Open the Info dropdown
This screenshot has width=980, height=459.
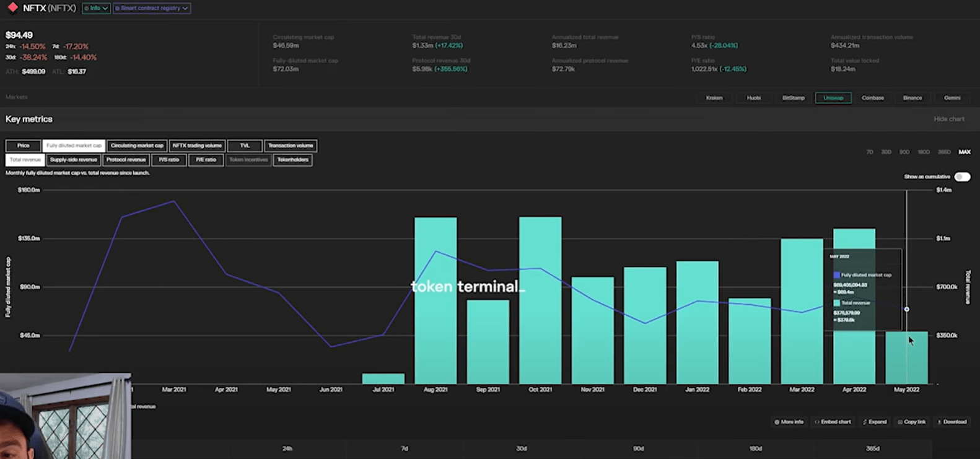click(x=96, y=8)
